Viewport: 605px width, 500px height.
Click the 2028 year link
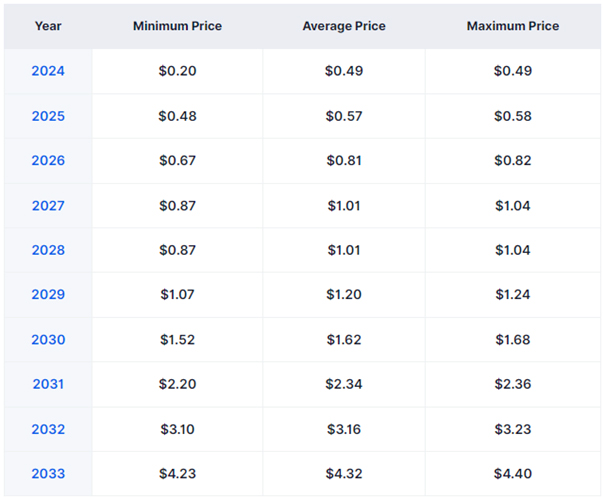coord(48,250)
